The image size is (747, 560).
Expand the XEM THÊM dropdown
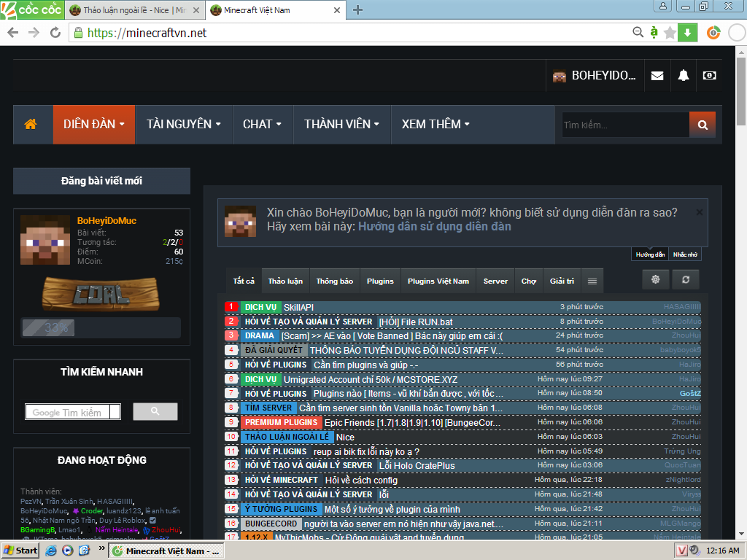[436, 124]
